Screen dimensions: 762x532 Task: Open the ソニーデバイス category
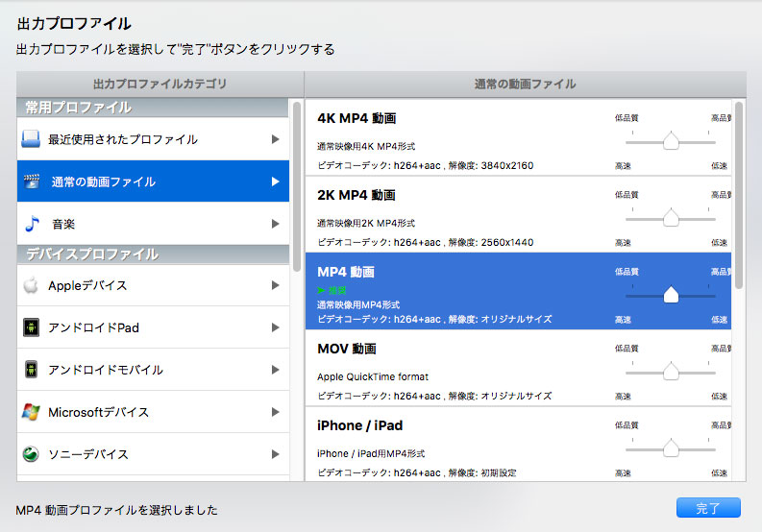click(x=153, y=454)
